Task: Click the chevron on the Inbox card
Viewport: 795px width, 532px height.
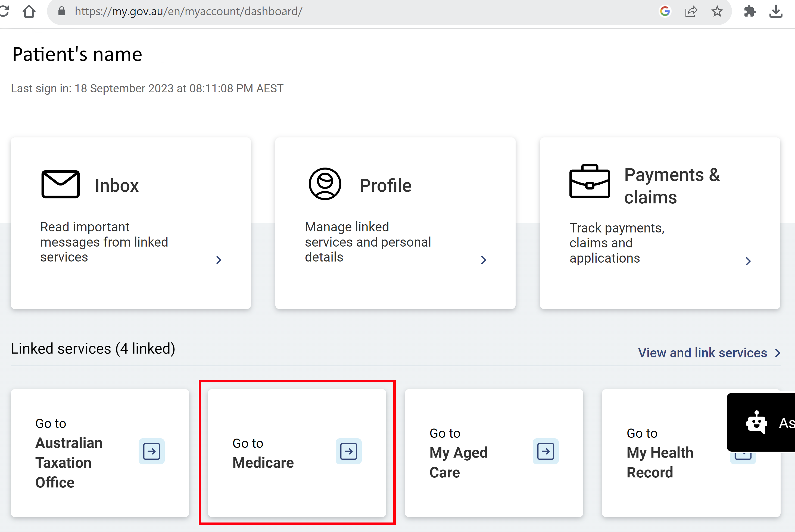Action: pos(219,260)
